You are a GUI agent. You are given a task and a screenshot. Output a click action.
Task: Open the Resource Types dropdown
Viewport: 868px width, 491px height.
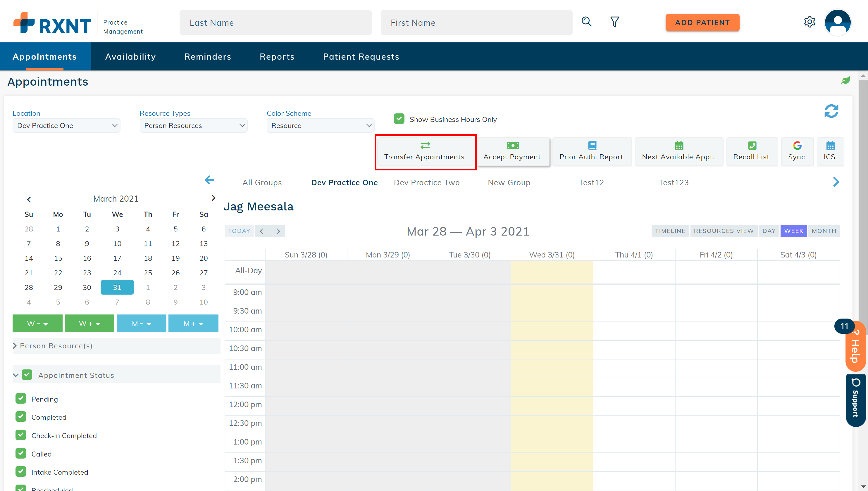194,125
